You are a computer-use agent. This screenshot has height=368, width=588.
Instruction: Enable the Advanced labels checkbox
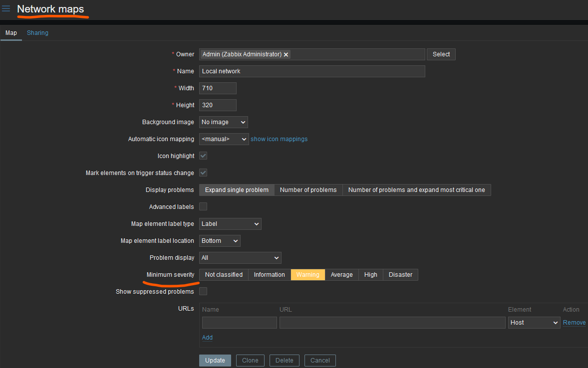(x=203, y=207)
